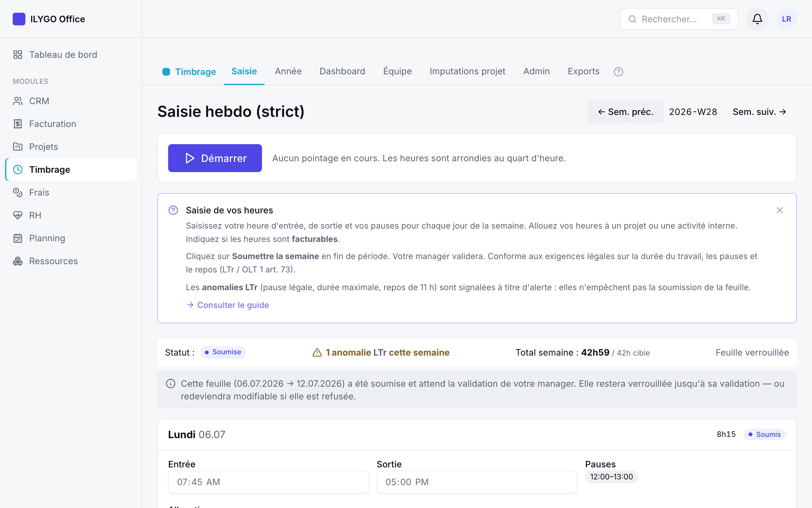The height and width of the screenshot is (508, 812).
Task: Click the Lundi 06.07 day header
Action: (x=197, y=434)
